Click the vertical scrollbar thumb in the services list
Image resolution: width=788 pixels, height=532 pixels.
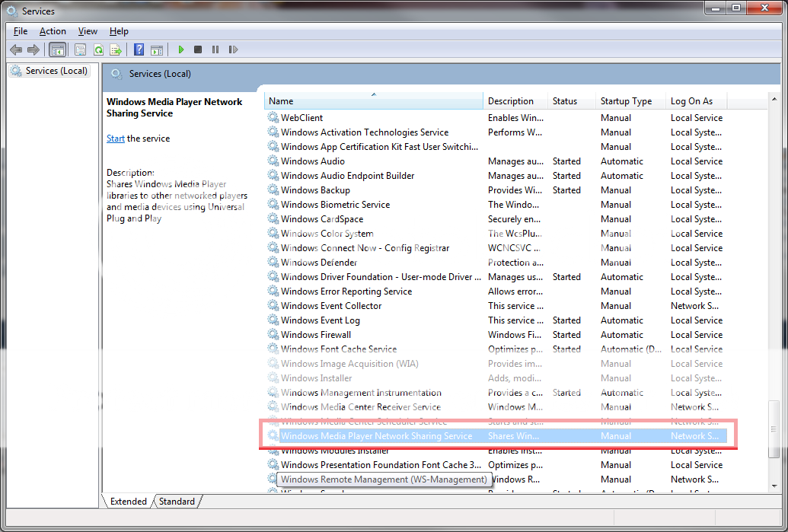pyautogui.click(x=774, y=429)
